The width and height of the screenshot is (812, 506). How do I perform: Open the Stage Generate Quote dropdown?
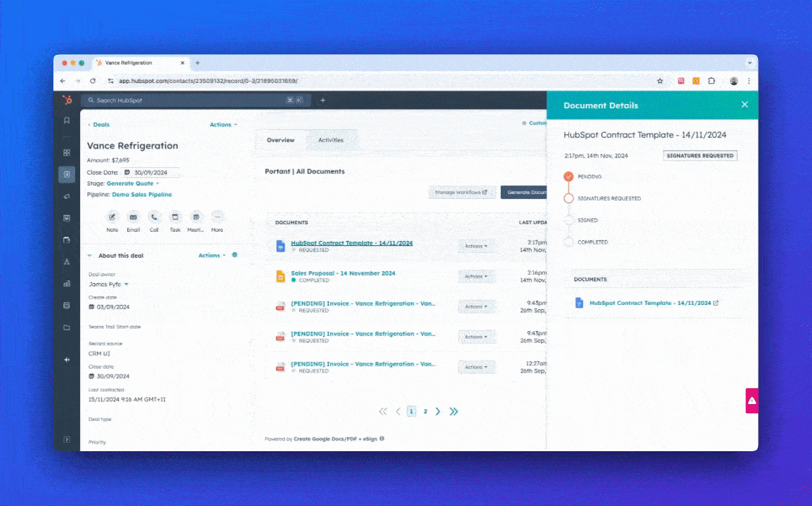pyautogui.click(x=133, y=183)
